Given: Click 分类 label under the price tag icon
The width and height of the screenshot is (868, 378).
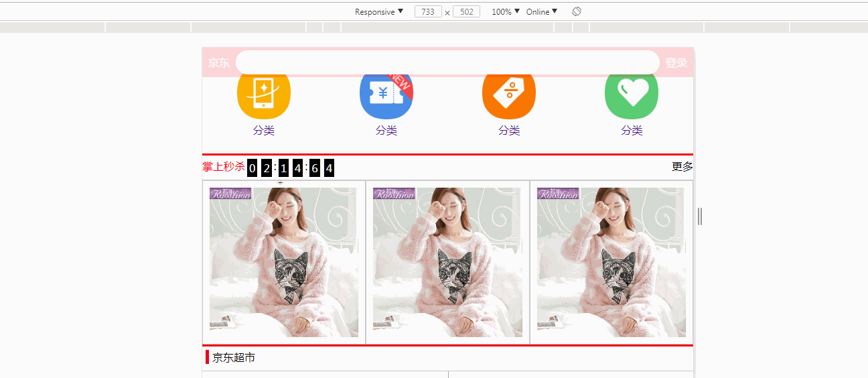Looking at the screenshot, I should (509, 131).
